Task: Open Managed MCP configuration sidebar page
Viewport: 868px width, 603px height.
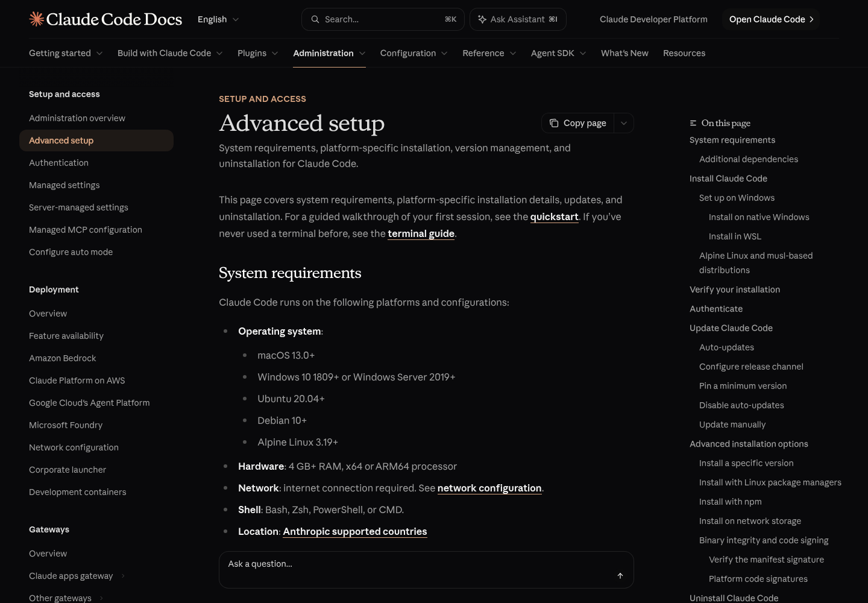Action: tap(96, 230)
